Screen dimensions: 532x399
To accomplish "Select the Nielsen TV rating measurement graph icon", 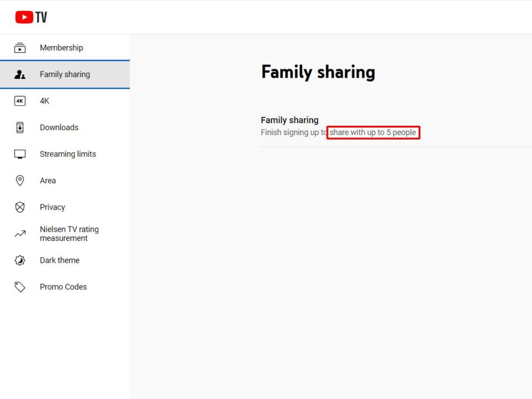I will click(x=20, y=234).
